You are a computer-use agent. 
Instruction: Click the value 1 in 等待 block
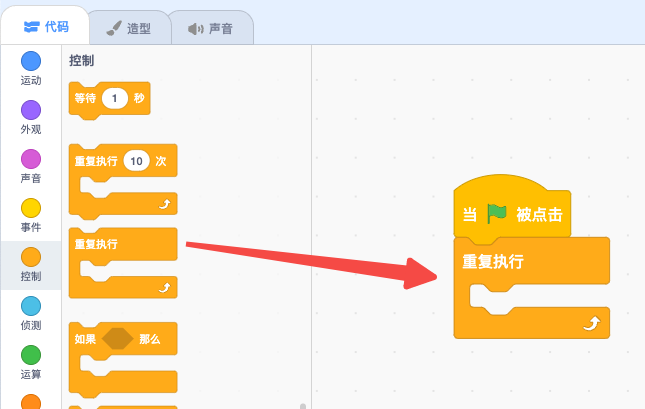(x=115, y=98)
